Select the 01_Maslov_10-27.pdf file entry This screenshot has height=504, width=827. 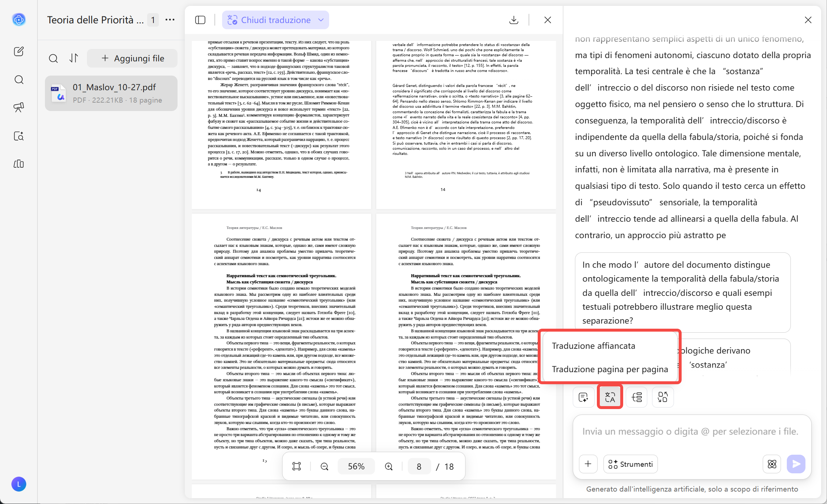point(111,93)
